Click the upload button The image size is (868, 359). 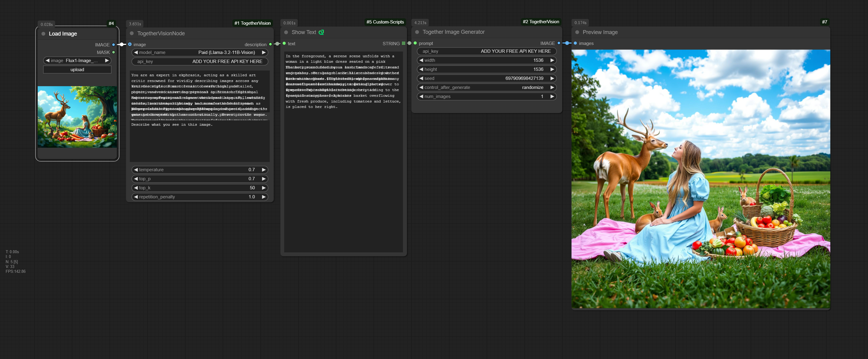point(77,70)
